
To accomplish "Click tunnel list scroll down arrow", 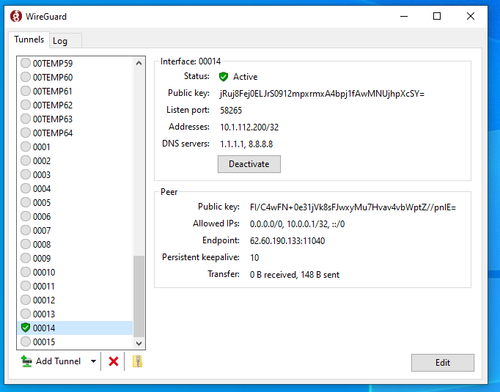I will pyautogui.click(x=139, y=343).
